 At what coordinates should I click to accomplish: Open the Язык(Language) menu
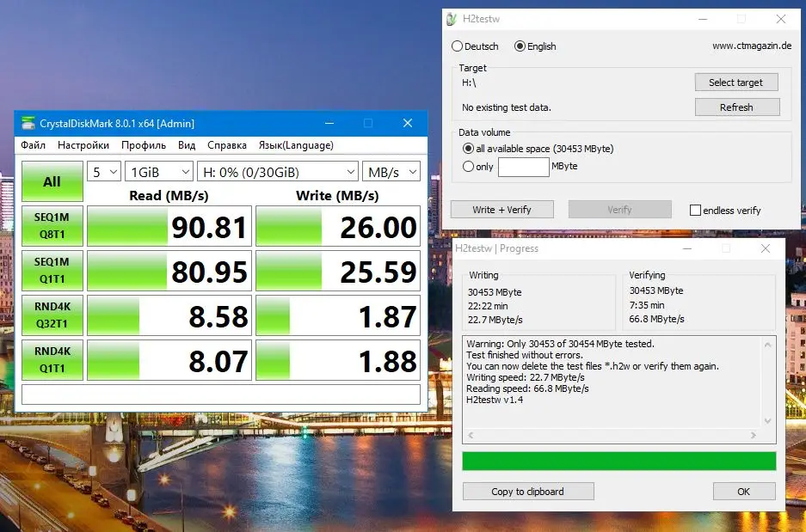(296, 145)
